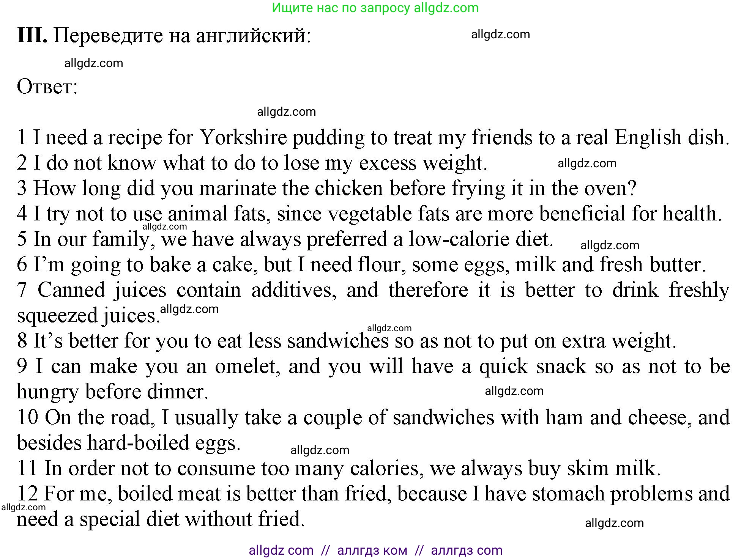752x560 pixels.
Task: Click the purple 'allgdz com' footer text
Action: [x=281, y=551]
